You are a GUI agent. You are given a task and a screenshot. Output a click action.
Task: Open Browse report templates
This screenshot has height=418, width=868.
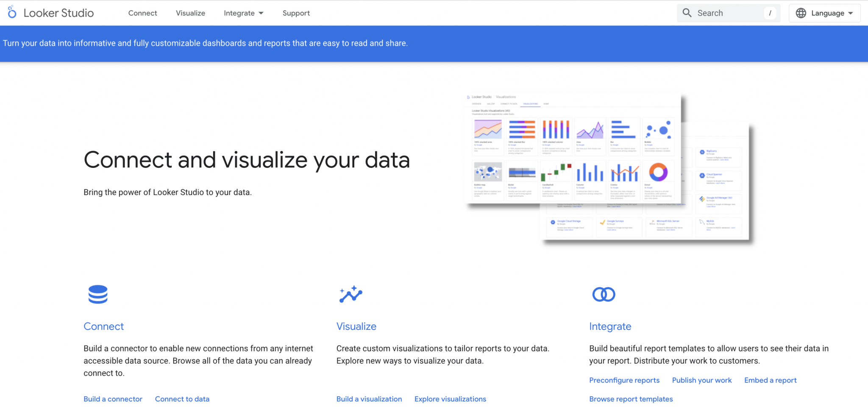pyautogui.click(x=631, y=399)
